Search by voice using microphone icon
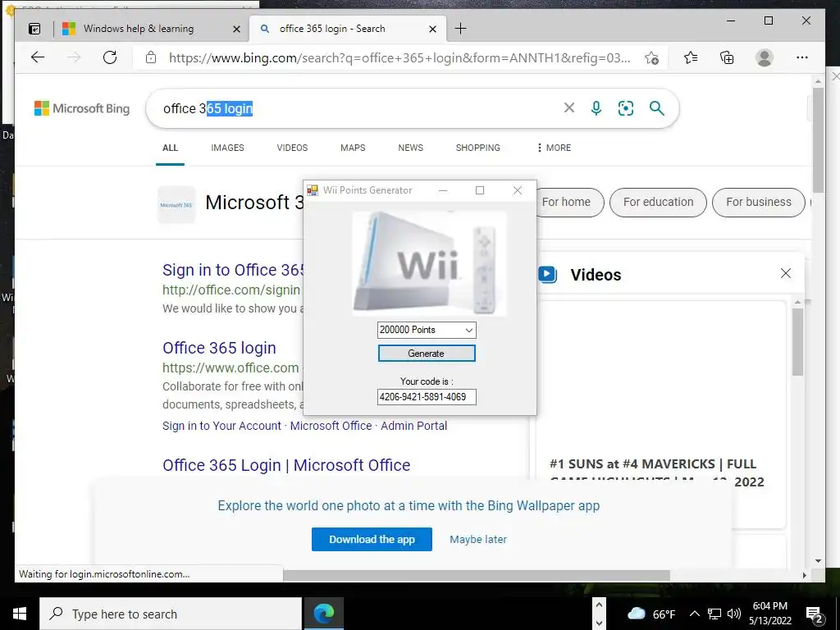 point(596,108)
